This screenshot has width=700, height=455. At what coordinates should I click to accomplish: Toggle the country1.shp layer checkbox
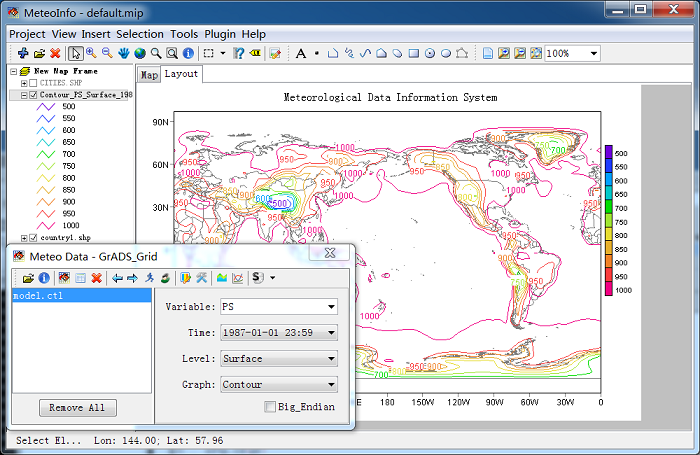33,238
